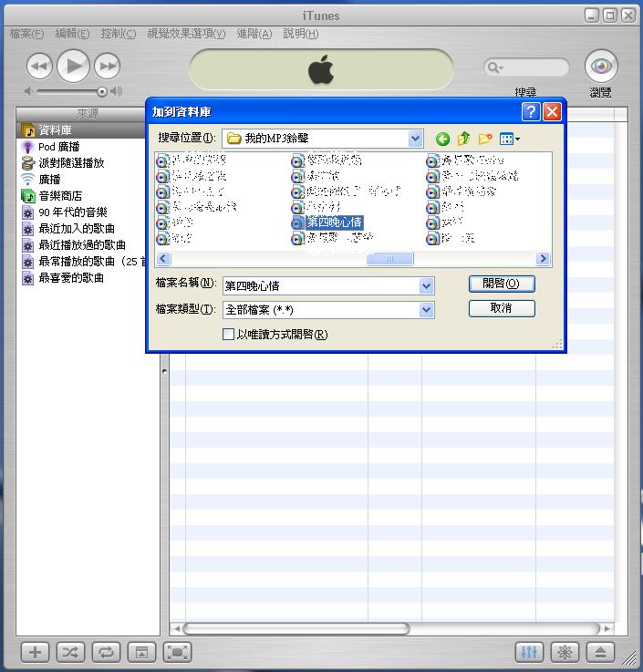
Task: Toggle shuffle playback button
Action: click(70, 652)
